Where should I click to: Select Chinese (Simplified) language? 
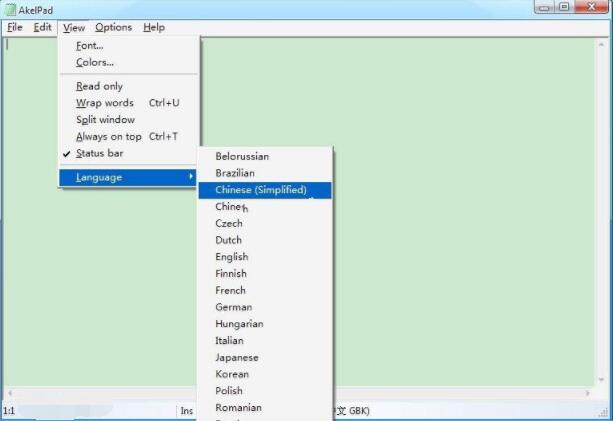click(265, 190)
